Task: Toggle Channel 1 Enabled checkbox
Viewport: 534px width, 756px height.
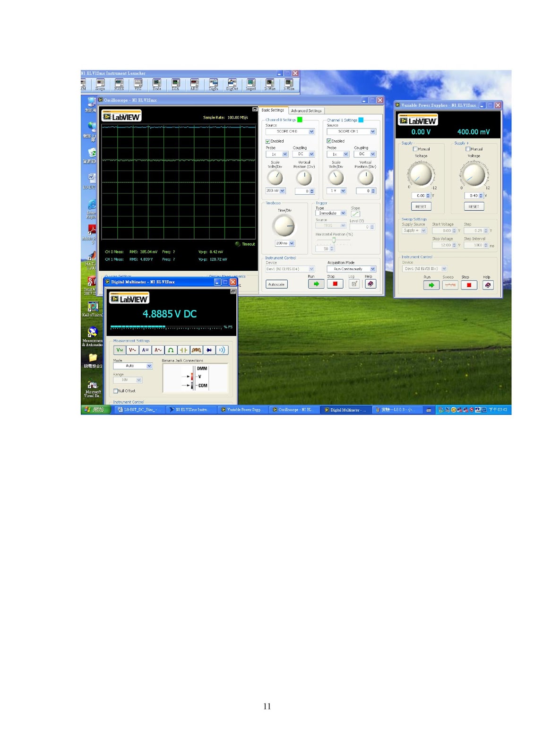Action: (329, 141)
